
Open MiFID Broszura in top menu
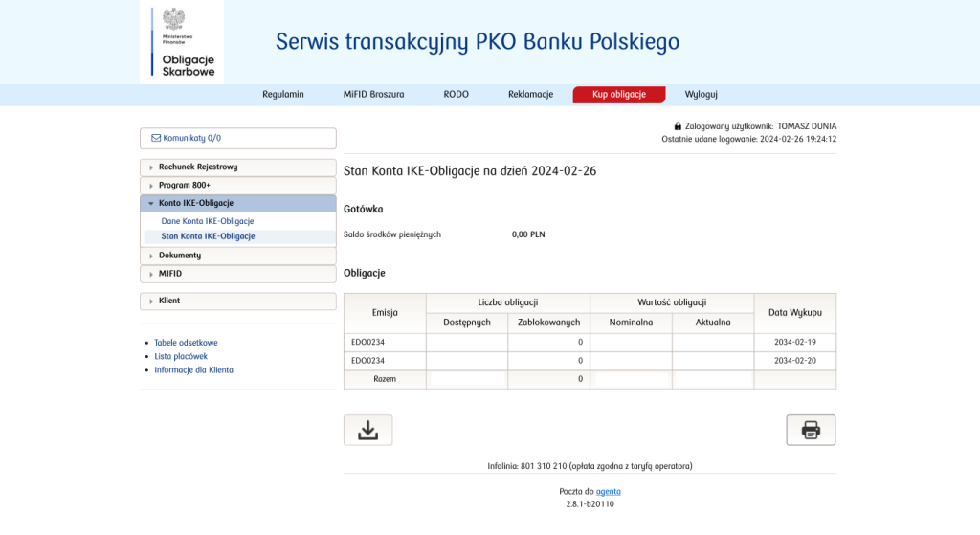pyautogui.click(x=373, y=95)
